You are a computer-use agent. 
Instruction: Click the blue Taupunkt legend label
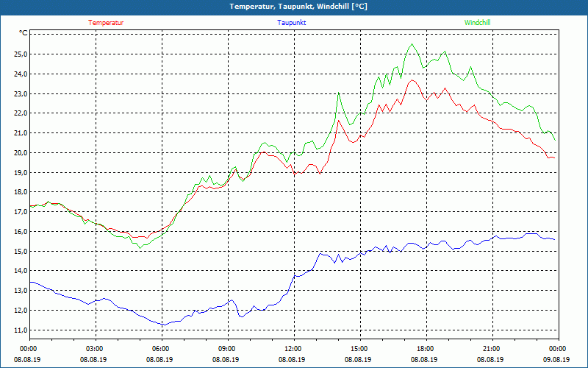(x=291, y=23)
